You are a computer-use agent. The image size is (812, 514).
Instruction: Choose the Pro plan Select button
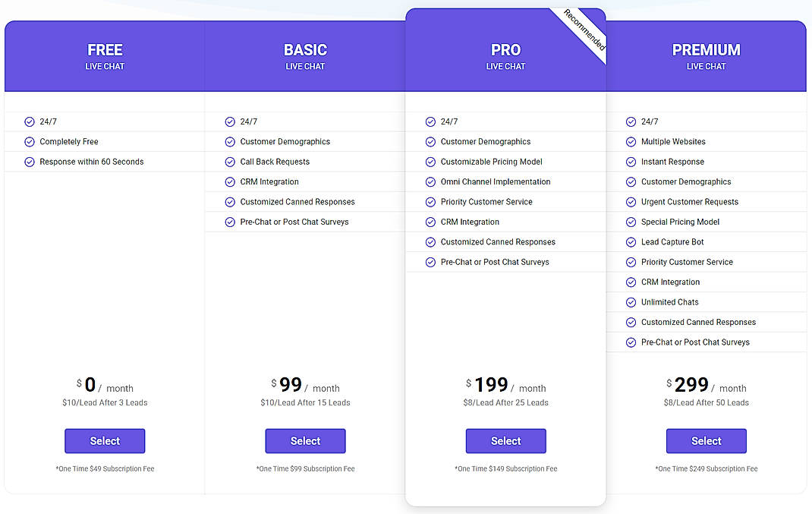point(505,441)
